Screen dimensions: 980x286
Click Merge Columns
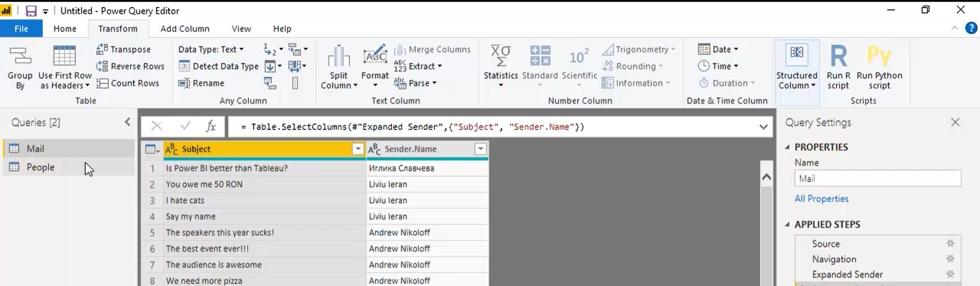pos(432,50)
